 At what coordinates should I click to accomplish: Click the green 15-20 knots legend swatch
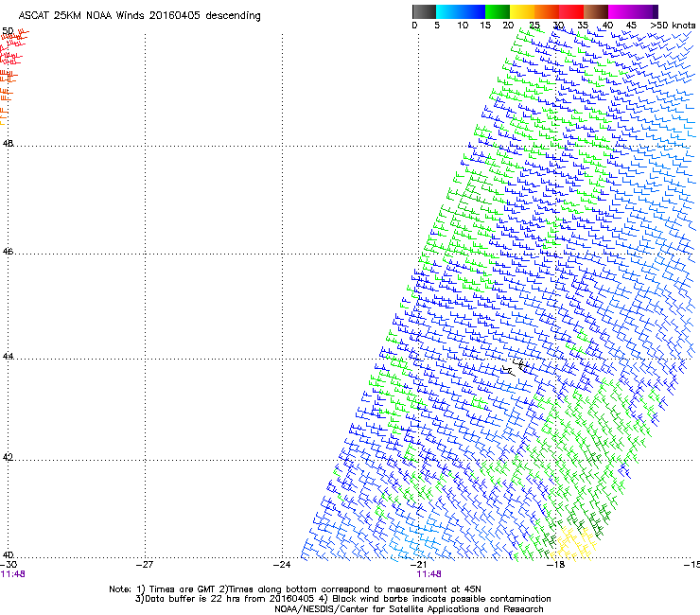click(498, 11)
